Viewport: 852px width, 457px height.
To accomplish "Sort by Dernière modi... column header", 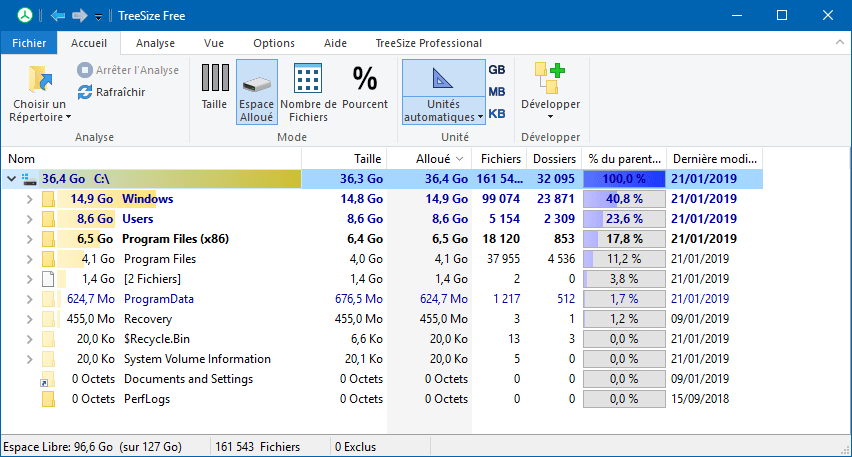I will [715, 159].
